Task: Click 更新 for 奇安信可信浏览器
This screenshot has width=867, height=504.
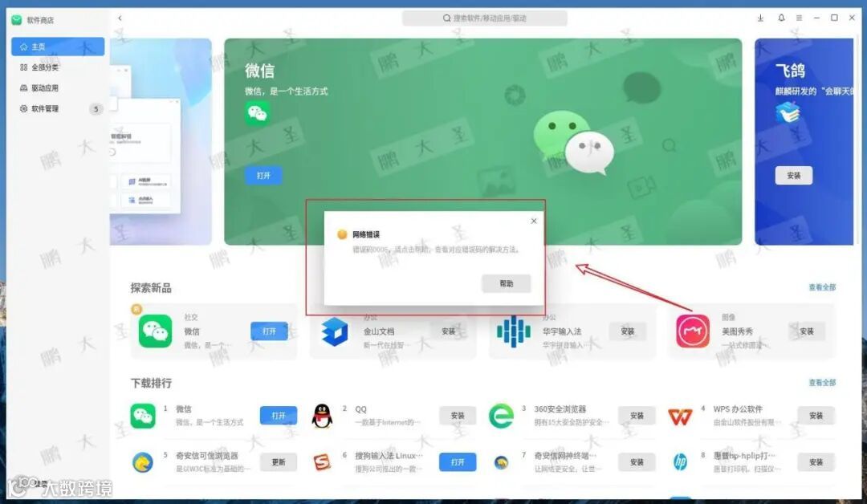Action: coord(279,462)
